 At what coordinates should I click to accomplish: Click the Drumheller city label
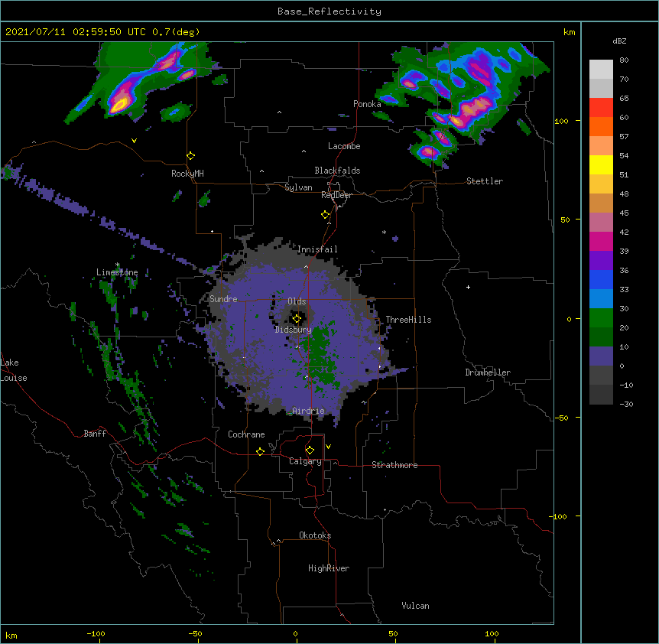tap(488, 372)
